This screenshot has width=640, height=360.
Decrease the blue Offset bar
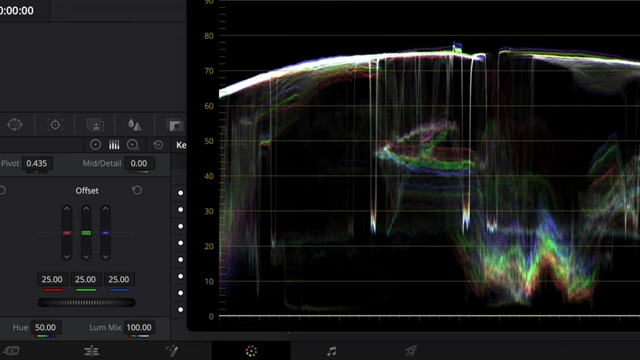[x=105, y=257]
